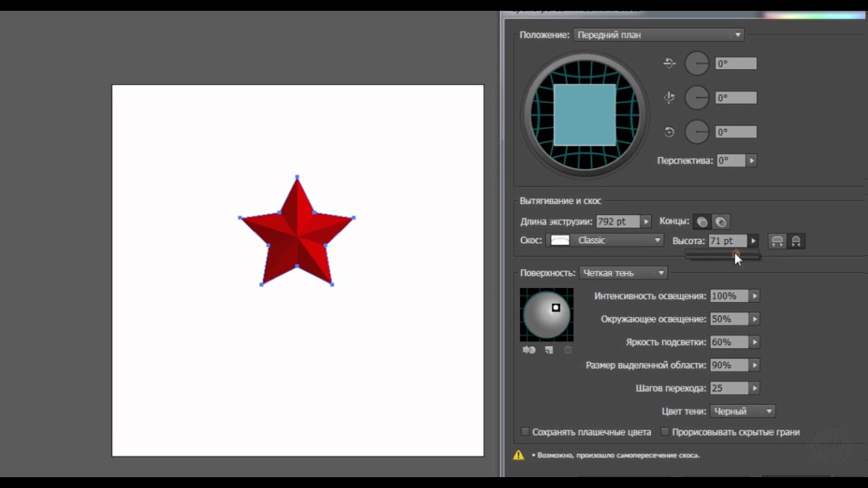Select the bevel extent in option
The image size is (868, 488).
796,241
